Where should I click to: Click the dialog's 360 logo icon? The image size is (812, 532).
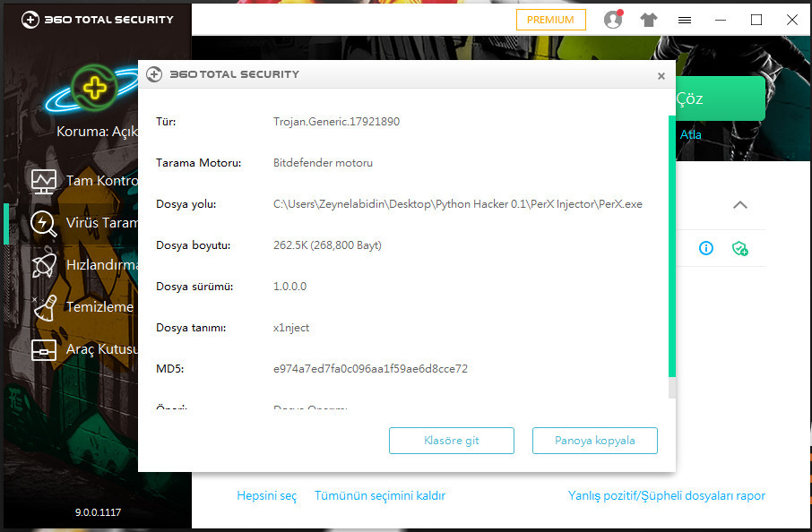[x=154, y=74]
